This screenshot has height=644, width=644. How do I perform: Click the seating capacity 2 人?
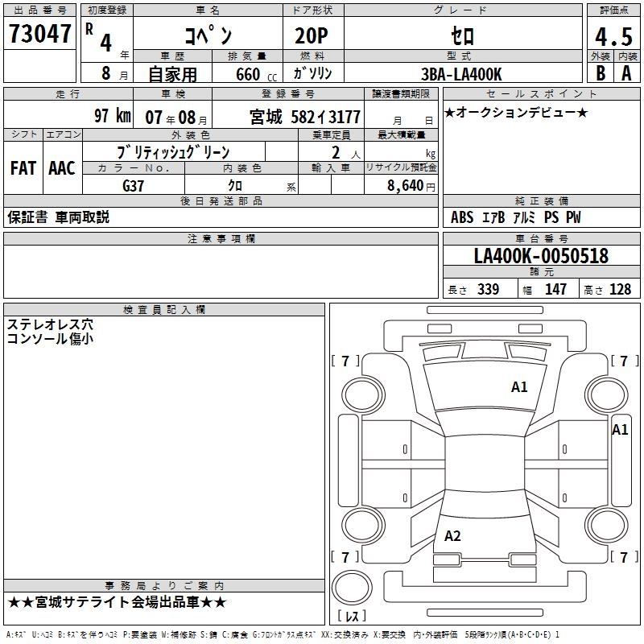[346, 153]
